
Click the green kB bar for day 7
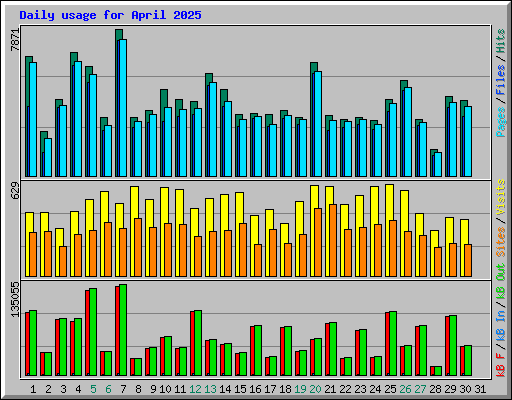click(x=123, y=330)
